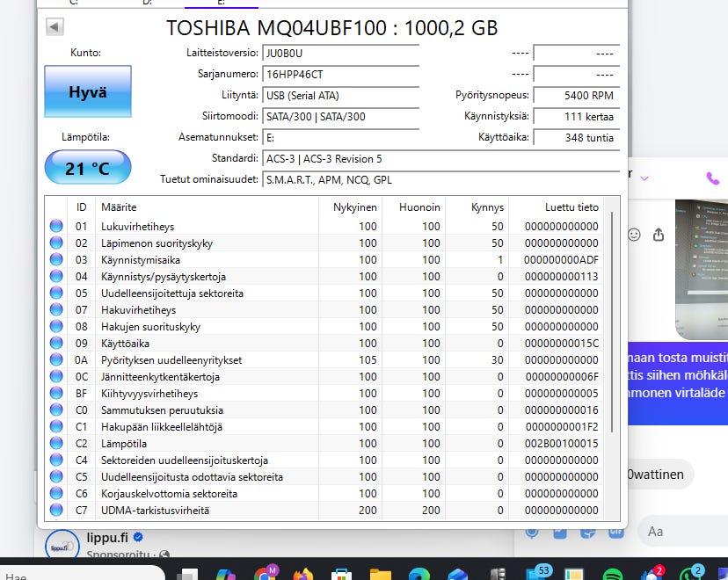
Task: Click the Kynnys column header
Action: (477, 207)
